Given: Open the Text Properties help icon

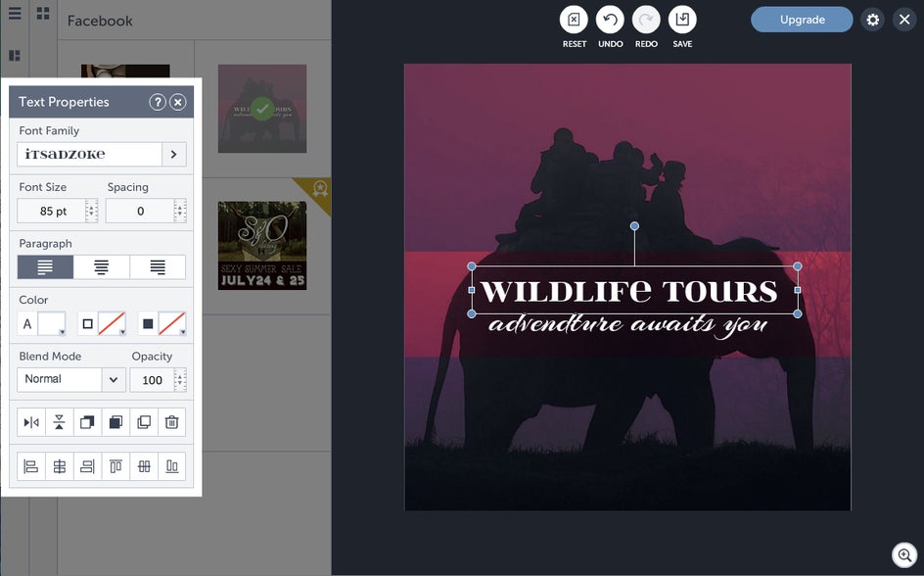Looking at the screenshot, I should click(x=157, y=102).
